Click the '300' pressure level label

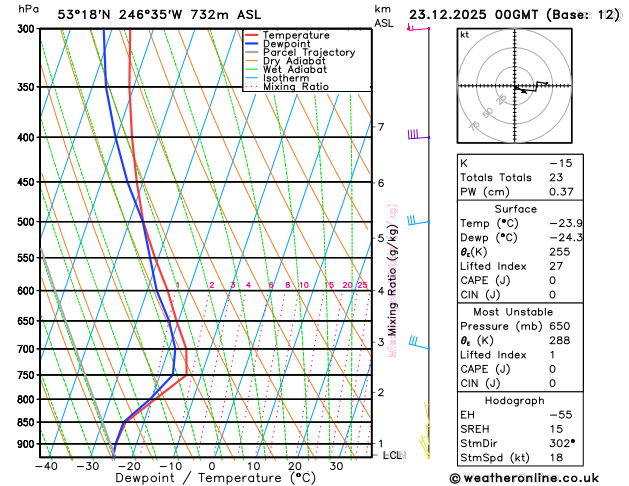click(x=28, y=29)
